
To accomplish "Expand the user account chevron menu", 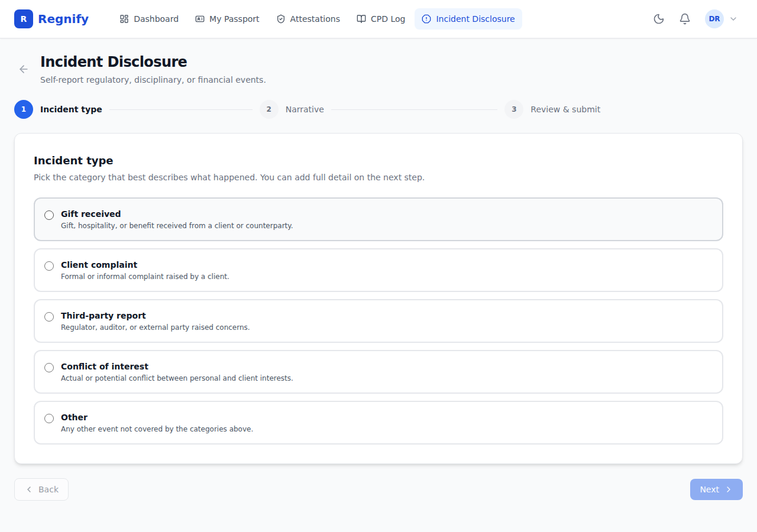I will pos(733,19).
